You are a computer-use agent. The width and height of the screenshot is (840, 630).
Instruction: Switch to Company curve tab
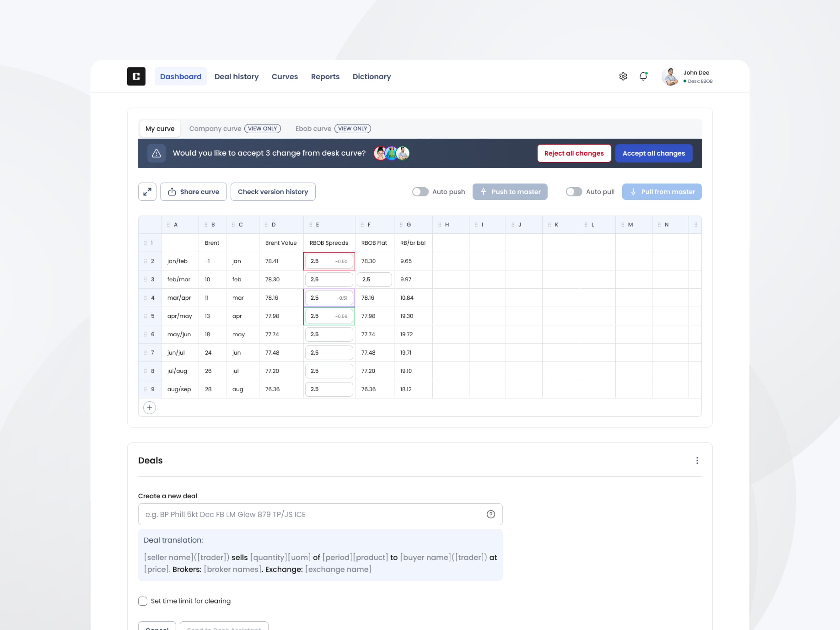pyautogui.click(x=235, y=128)
